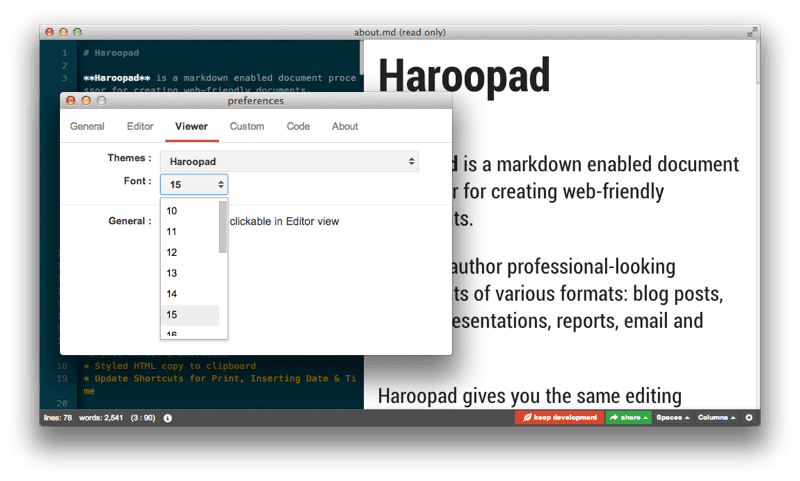Select font size 10 from list
Screen dimensions: 800x481
(189, 211)
